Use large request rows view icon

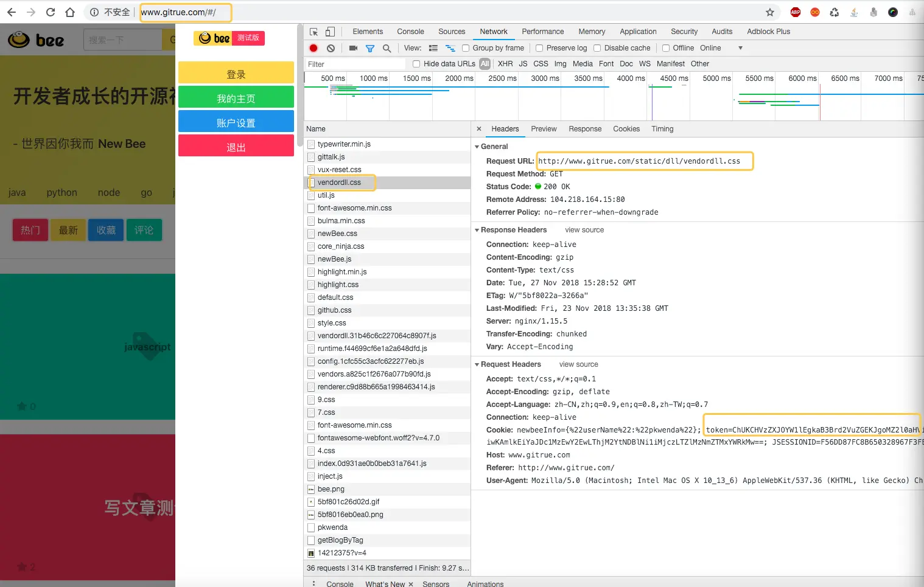tap(433, 48)
